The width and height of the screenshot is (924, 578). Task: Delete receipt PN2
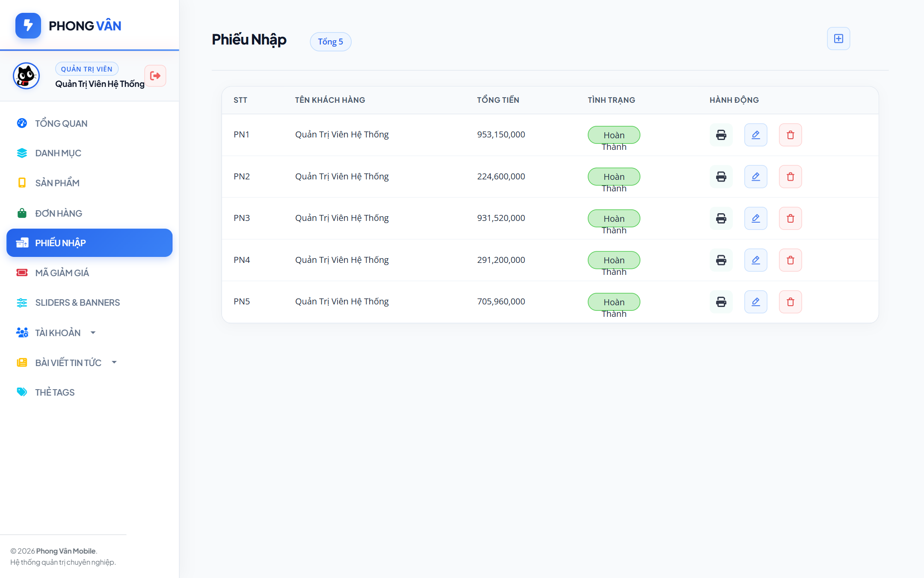pyautogui.click(x=791, y=176)
